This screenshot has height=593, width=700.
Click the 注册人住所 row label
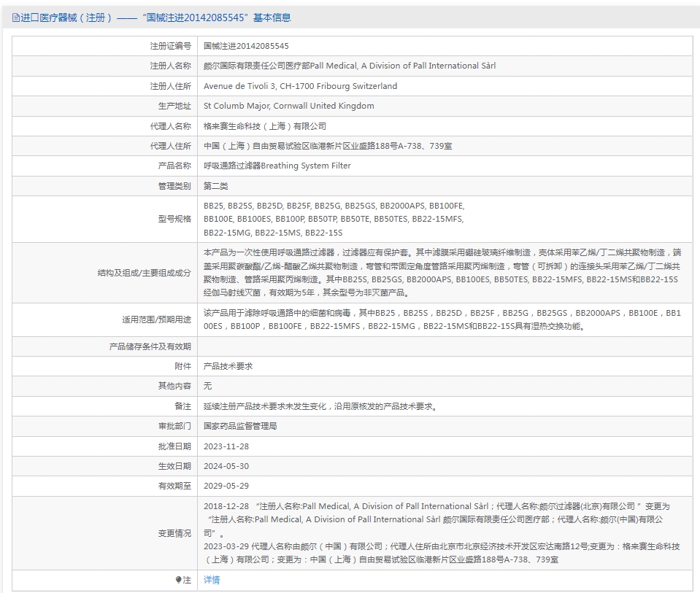click(171, 86)
